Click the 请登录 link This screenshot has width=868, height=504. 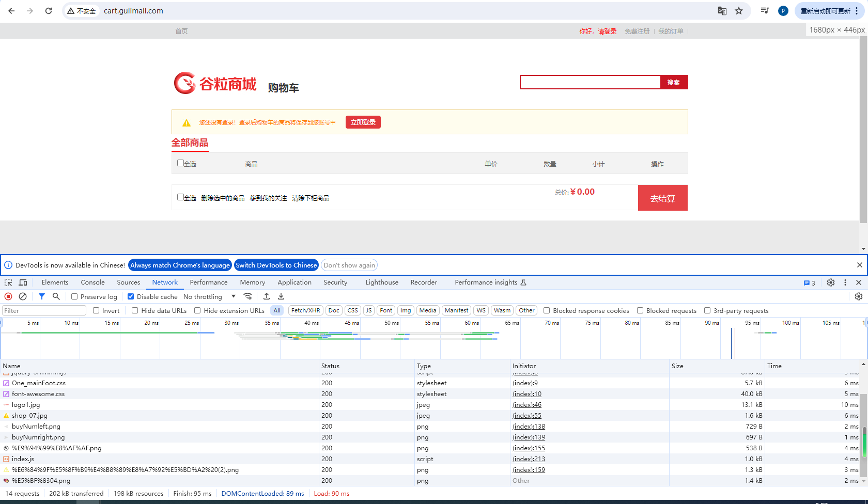[x=607, y=31]
